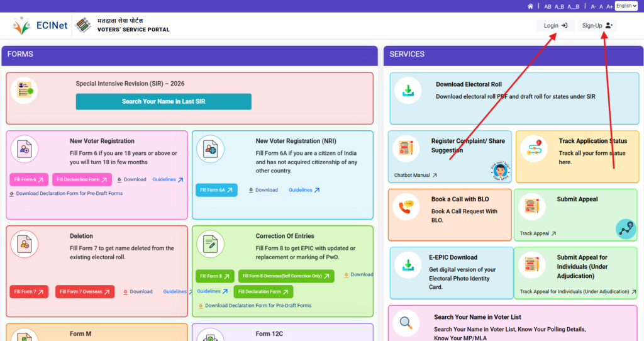The width and height of the screenshot is (644, 341).
Task: Decrease font size with A-
Action: (593, 6)
